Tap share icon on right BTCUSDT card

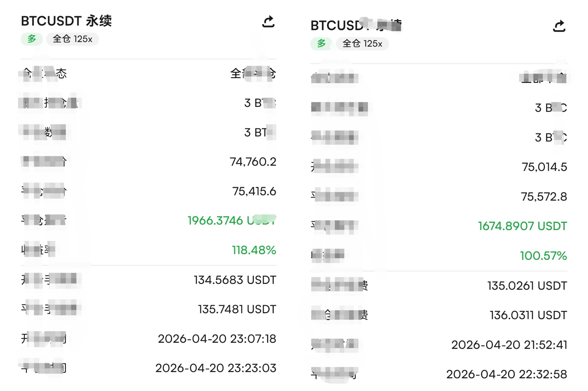(559, 26)
